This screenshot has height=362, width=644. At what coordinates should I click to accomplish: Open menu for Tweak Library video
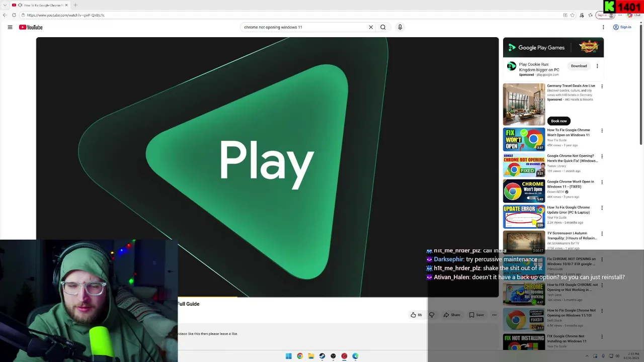[602, 156]
